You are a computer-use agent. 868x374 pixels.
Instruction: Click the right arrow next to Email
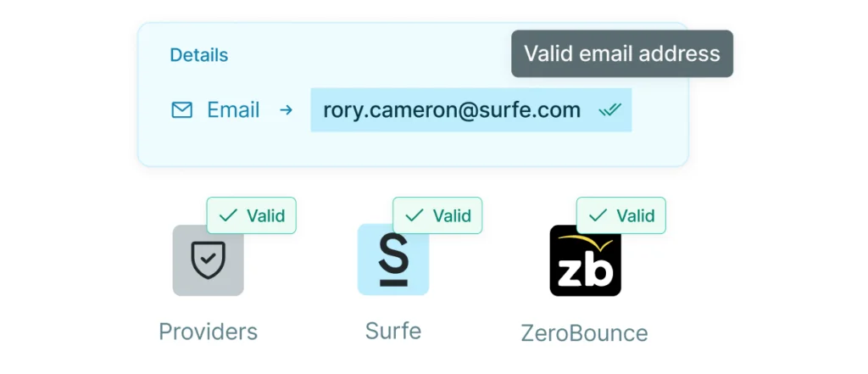[x=287, y=110]
